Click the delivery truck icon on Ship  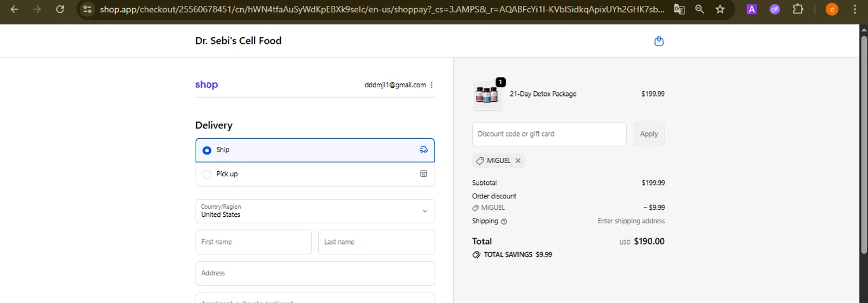point(424,150)
